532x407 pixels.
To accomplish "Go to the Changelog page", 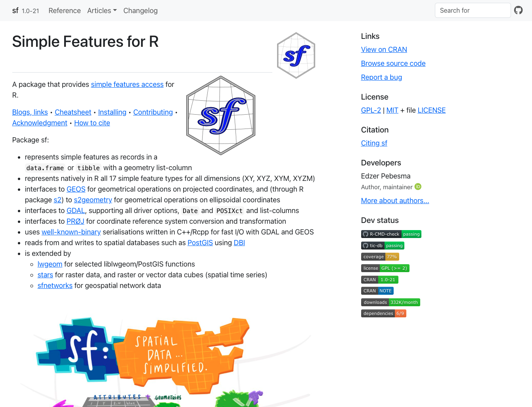I will point(140,11).
